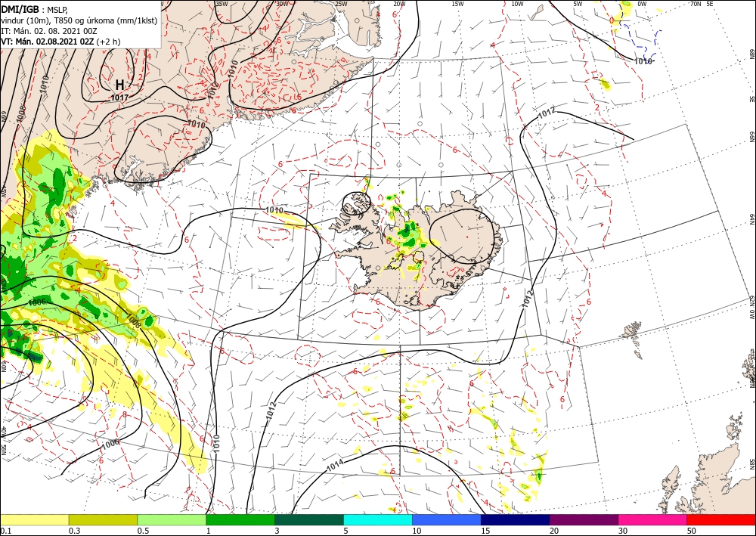
Task: Click the 'VT: Mán. 02.08.2021 02Z (+2 h)' line
Action: (60, 42)
